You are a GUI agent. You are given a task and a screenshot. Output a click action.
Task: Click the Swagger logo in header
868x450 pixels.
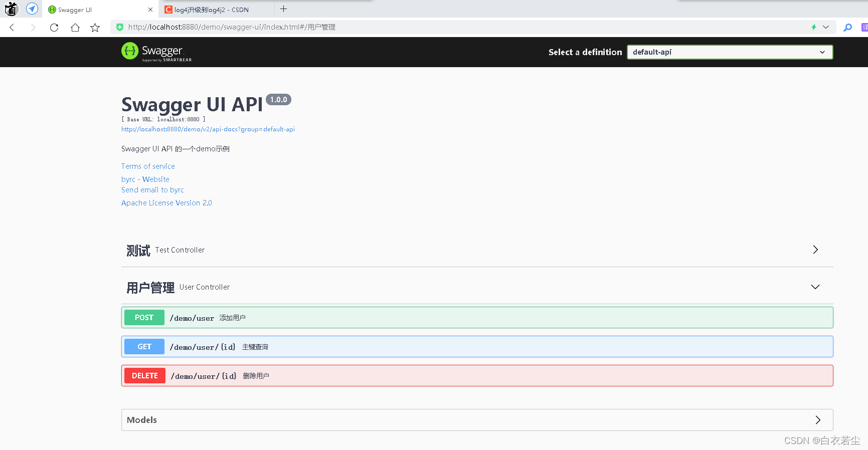[156, 52]
